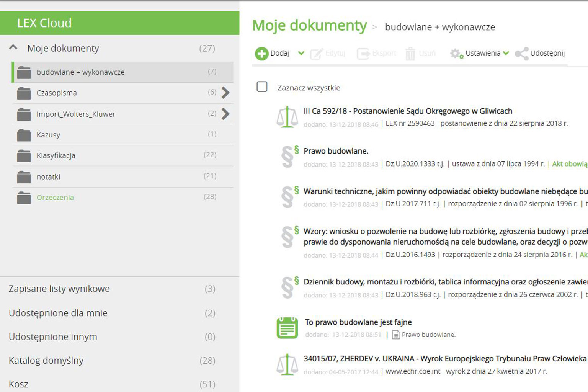Click the Eksport icon in toolbar

[363, 54]
